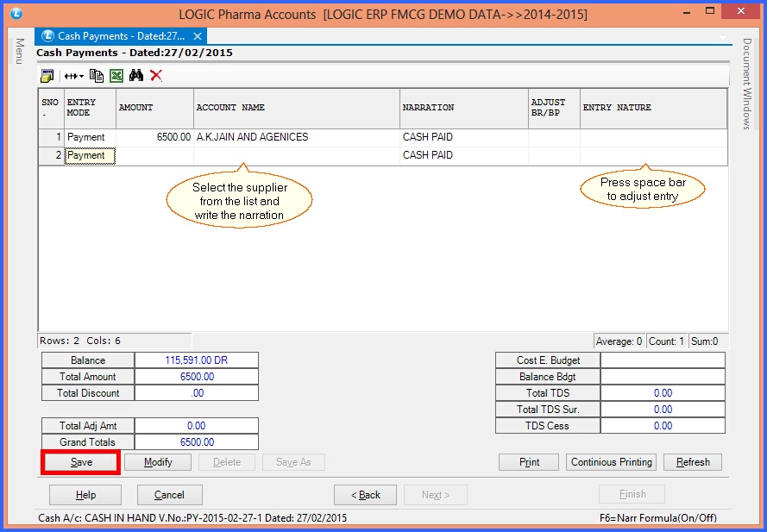Export the grid to Excel
This screenshot has height=532, width=767.
116,76
